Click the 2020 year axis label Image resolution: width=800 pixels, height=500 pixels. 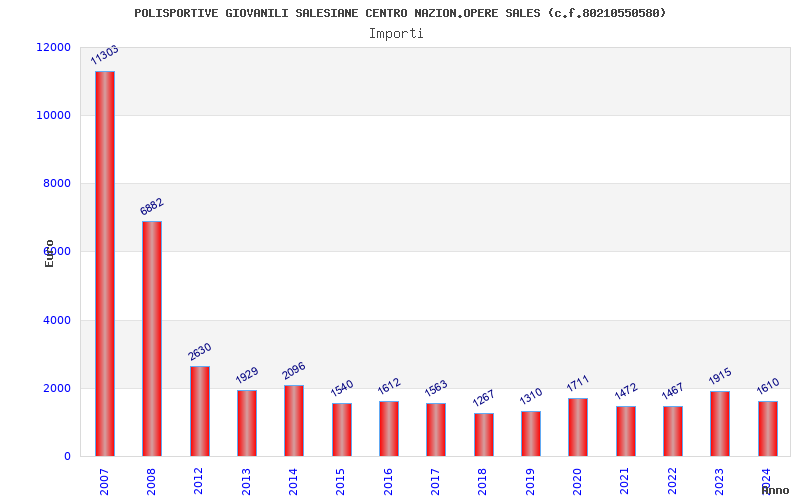(x=577, y=481)
